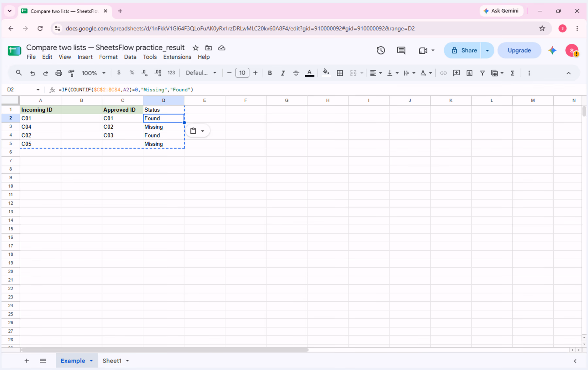Format as percent icon
Viewport: 588px width, 370px height.
pyautogui.click(x=132, y=73)
